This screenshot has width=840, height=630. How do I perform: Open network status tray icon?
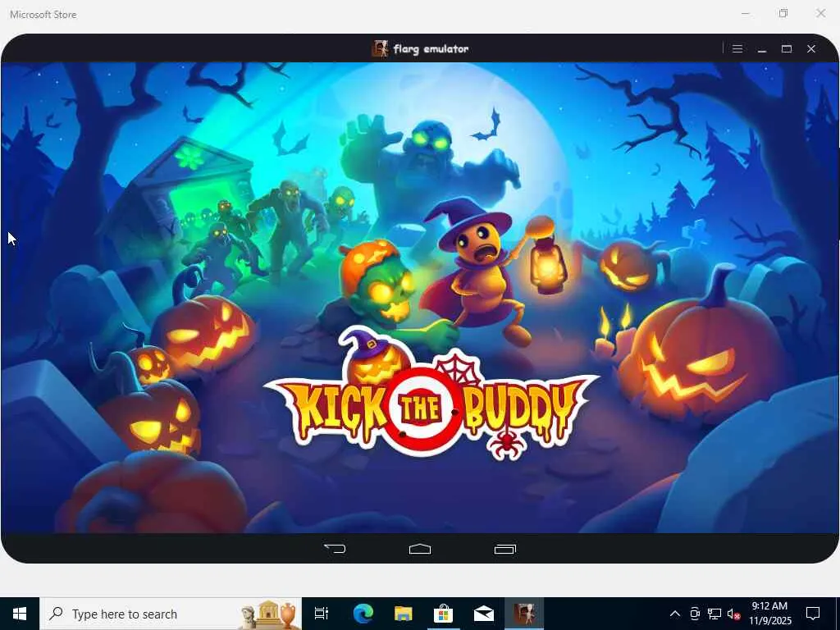(714, 614)
